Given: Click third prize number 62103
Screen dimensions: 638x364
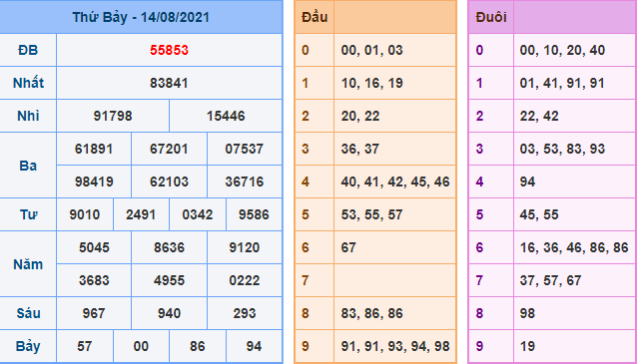Looking at the screenshot, I should [169, 182].
